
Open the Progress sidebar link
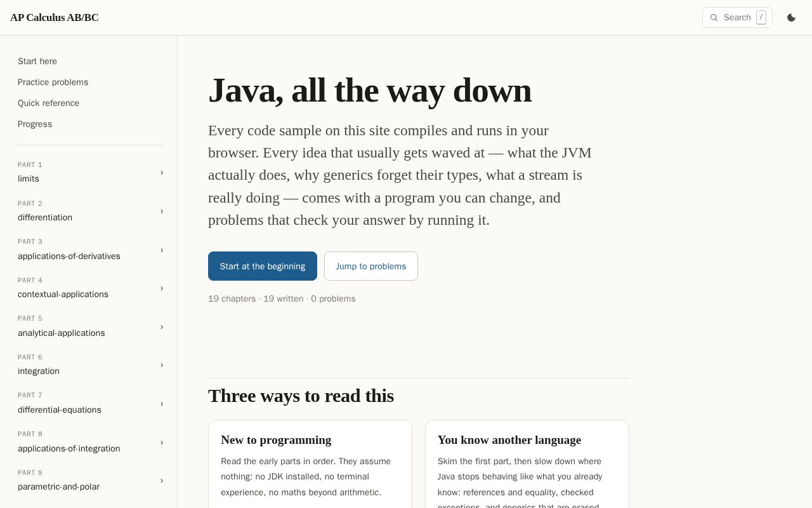[x=35, y=124]
